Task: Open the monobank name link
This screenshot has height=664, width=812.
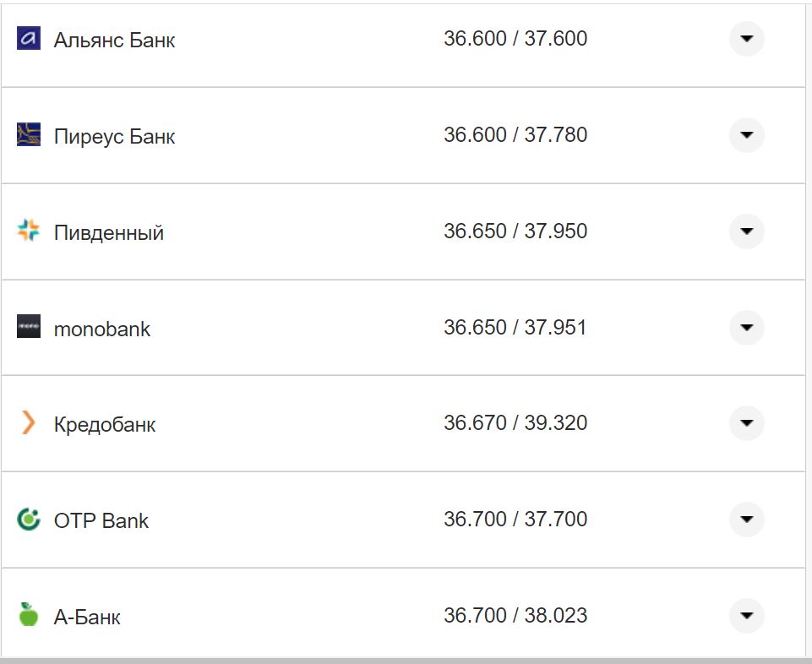Action: click(102, 329)
